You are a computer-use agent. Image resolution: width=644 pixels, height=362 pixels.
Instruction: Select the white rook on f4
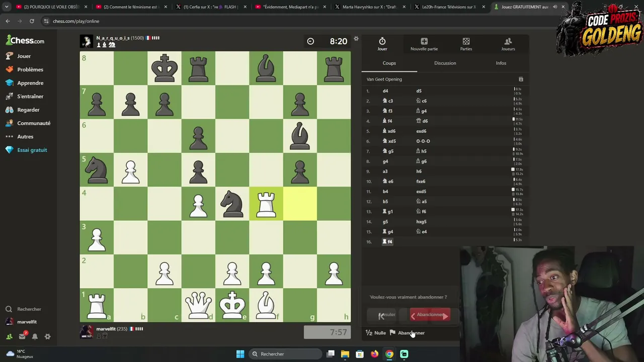coord(266,204)
